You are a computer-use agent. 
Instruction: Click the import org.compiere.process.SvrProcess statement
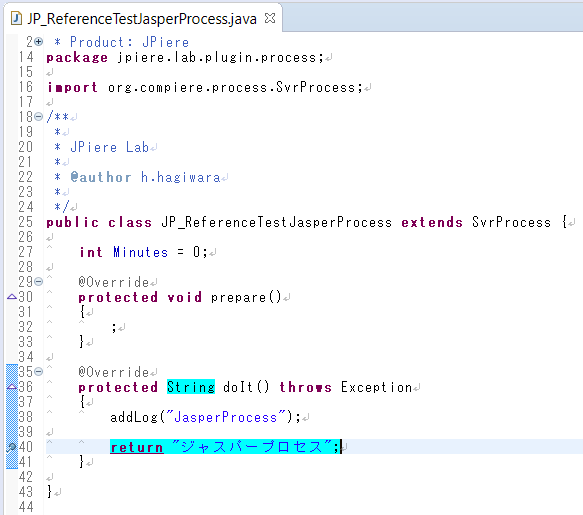pyautogui.click(x=205, y=87)
